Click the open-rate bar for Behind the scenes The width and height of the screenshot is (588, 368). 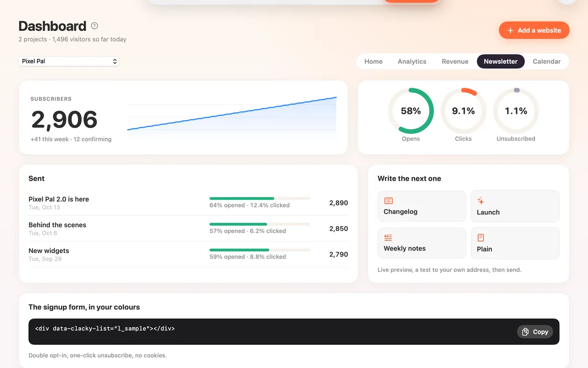point(260,224)
